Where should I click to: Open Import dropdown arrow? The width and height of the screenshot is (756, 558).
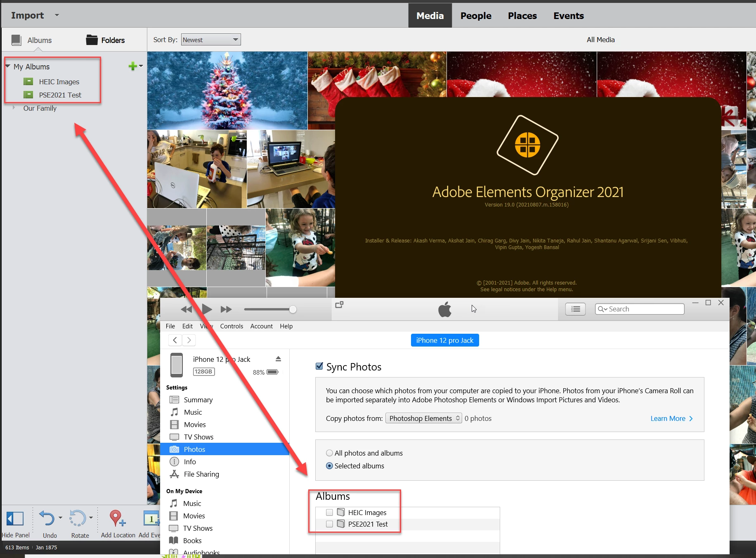tap(57, 15)
